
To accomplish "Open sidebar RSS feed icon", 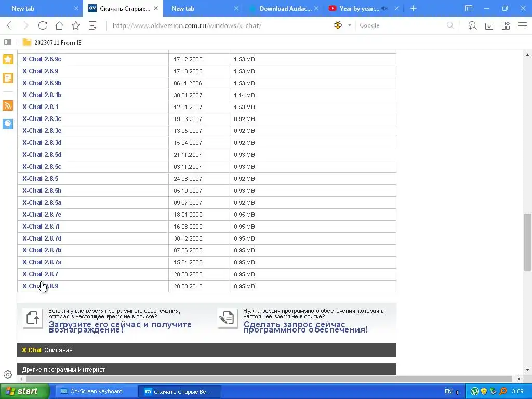I will 8,105.
